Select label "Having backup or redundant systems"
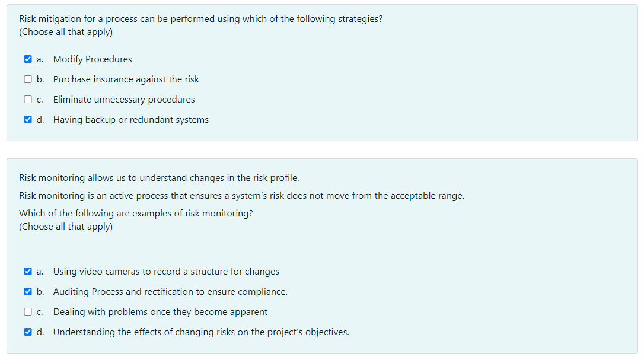Screen dimensions: 644x363 point(130,119)
